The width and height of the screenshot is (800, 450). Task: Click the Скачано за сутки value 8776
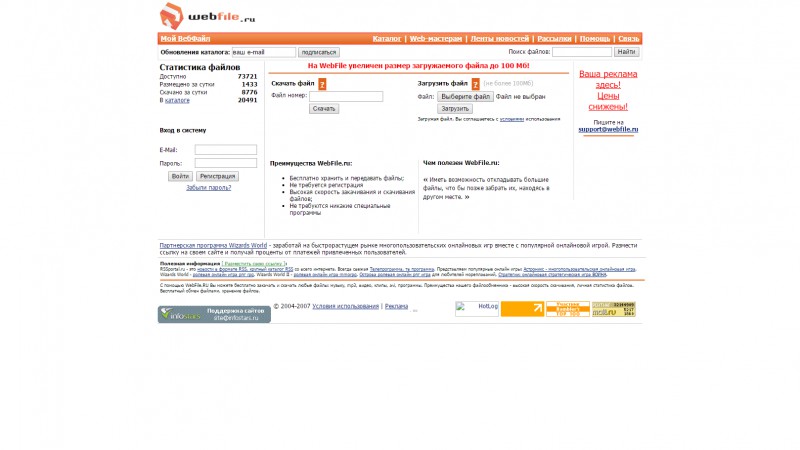coord(249,92)
